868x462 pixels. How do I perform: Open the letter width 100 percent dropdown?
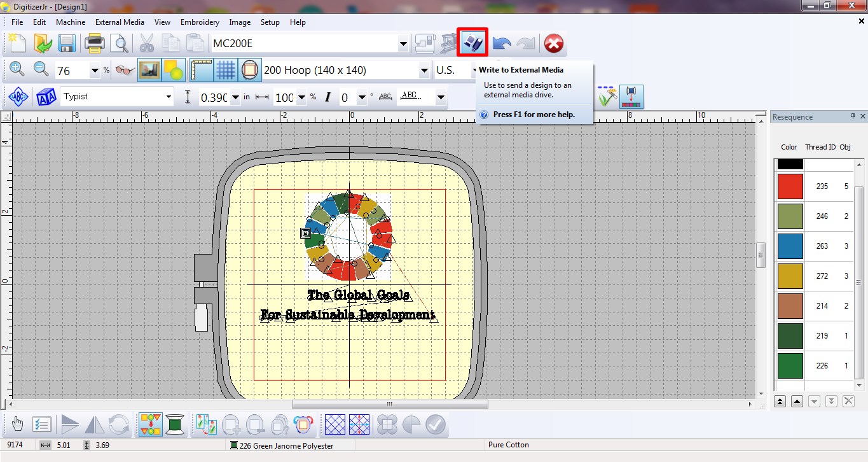coord(301,97)
